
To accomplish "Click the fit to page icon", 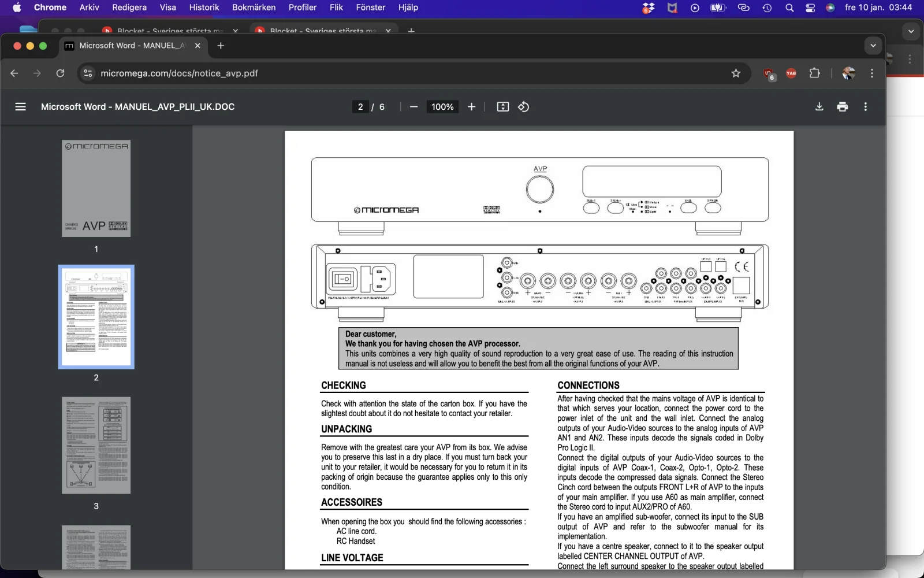I will tap(503, 107).
